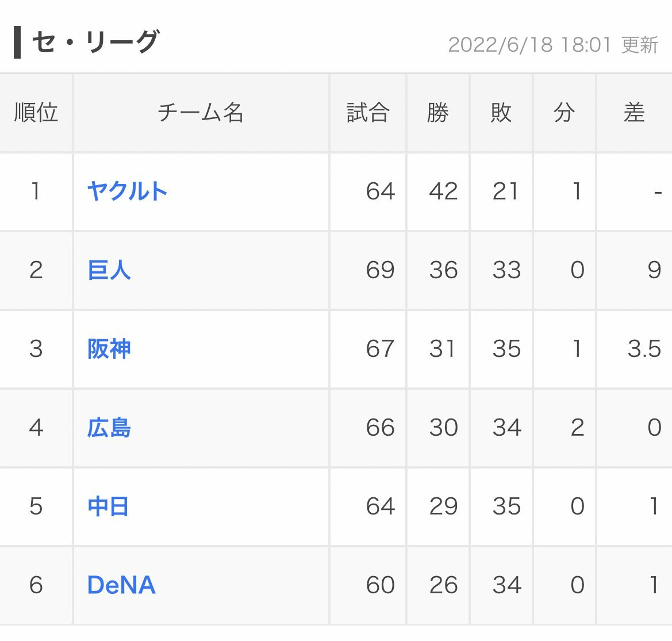Click DeNA's 60 games cell
This screenshot has width=672, height=641.
380,585
